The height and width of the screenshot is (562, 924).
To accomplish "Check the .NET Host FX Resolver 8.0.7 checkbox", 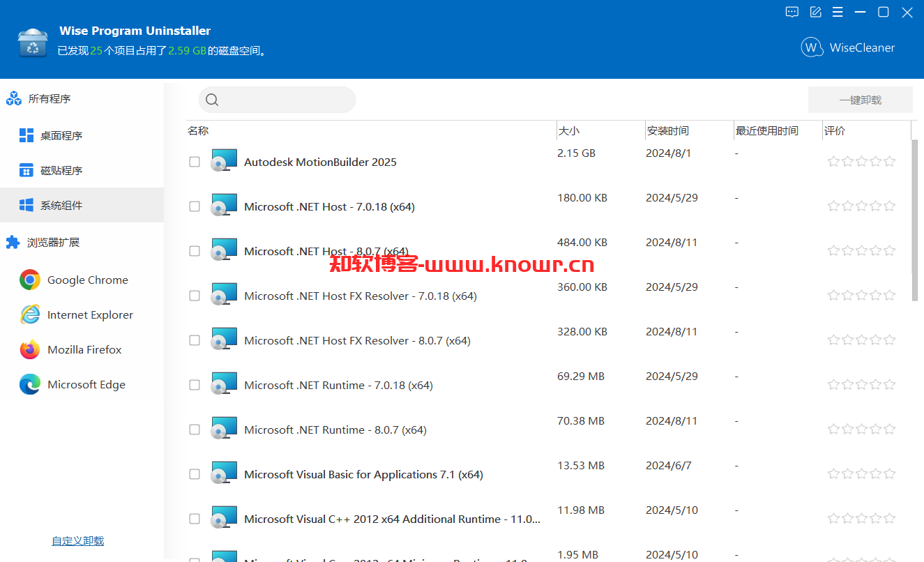I will coord(195,340).
